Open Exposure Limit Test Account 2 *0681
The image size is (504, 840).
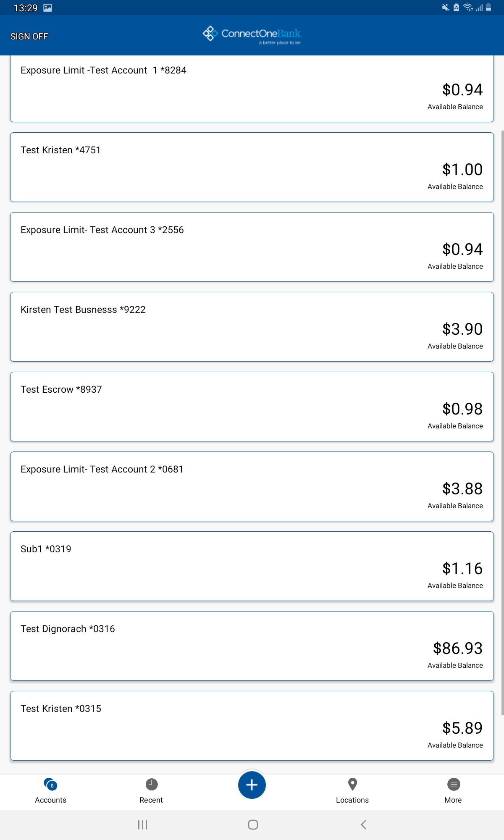(252, 486)
